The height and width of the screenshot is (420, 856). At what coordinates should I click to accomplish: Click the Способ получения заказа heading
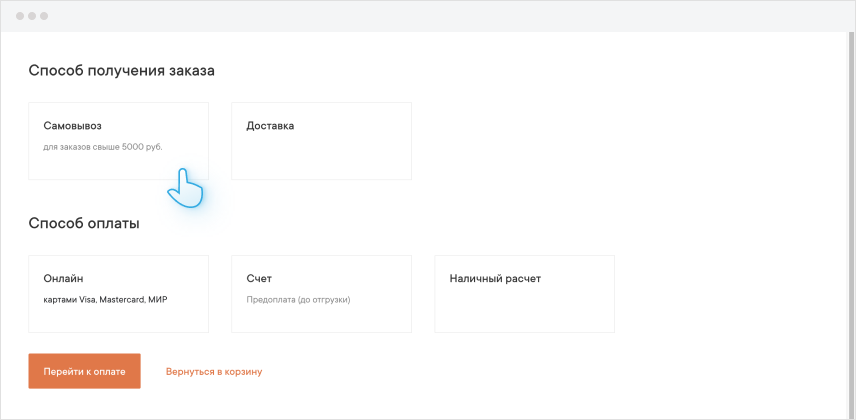click(x=121, y=71)
